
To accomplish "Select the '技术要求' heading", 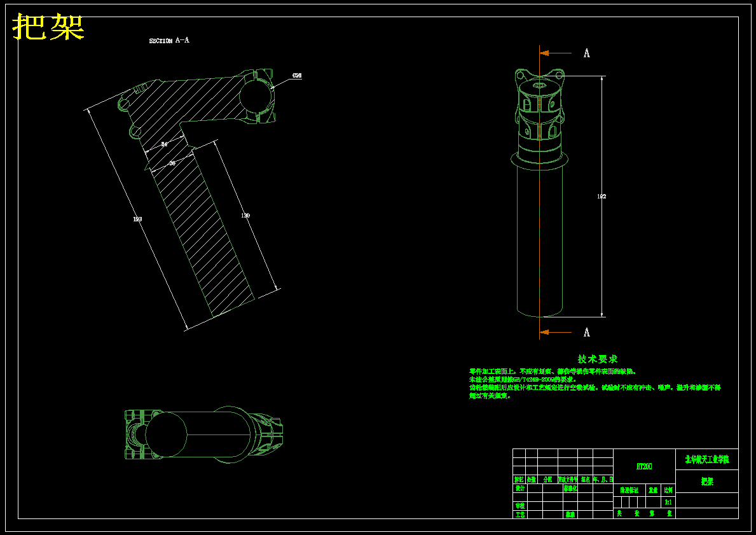I will click(598, 359).
